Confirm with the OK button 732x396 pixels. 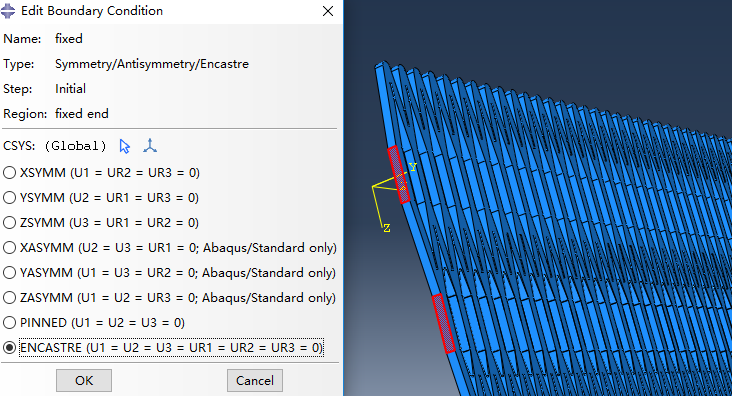tap(84, 381)
